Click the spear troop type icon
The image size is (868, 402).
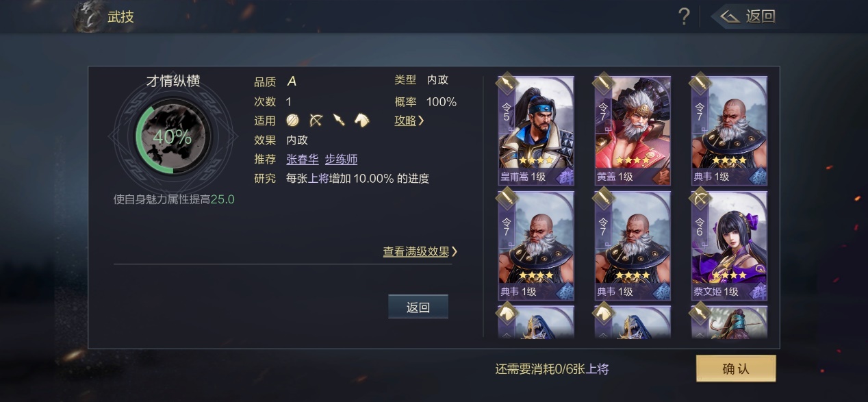tap(339, 121)
